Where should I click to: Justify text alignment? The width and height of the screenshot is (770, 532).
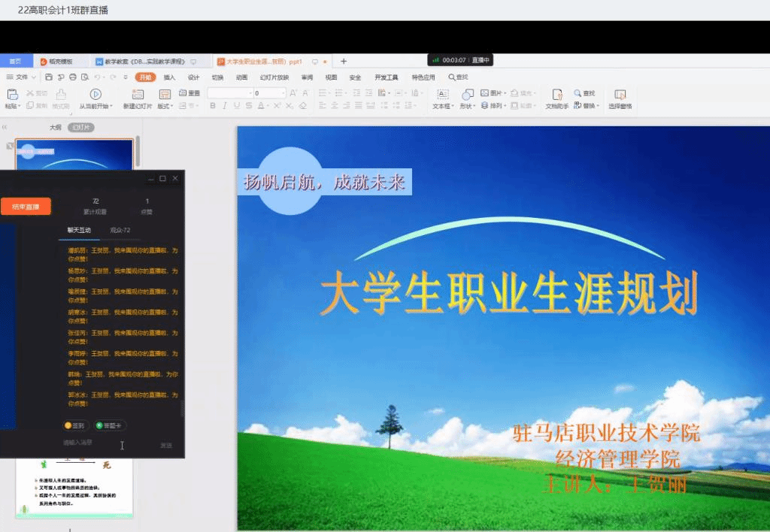pyautogui.click(x=359, y=105)
